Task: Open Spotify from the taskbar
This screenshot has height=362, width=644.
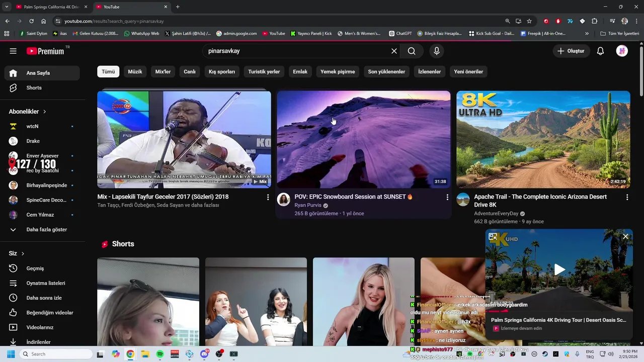Action: pos(159,354)
